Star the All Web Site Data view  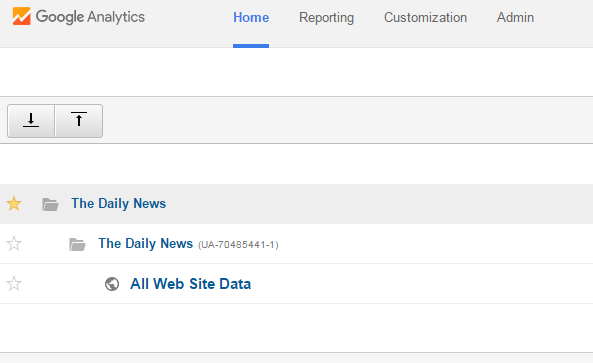tap(14, 284)
